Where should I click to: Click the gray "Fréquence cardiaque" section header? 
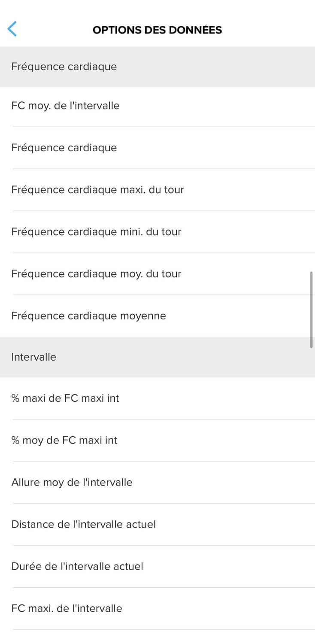click(64, 67)
